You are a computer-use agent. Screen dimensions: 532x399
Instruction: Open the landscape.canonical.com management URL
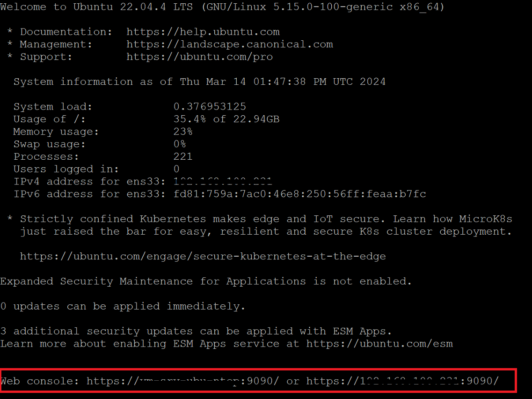pos(229,44)
